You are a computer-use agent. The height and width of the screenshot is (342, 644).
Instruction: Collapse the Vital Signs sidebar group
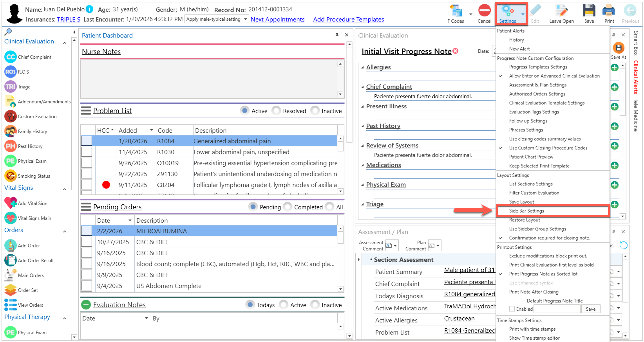(64, 189)
